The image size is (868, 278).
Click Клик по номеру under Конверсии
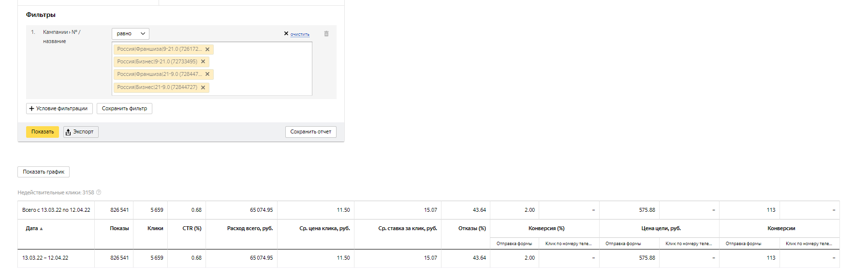coord(809,244)
